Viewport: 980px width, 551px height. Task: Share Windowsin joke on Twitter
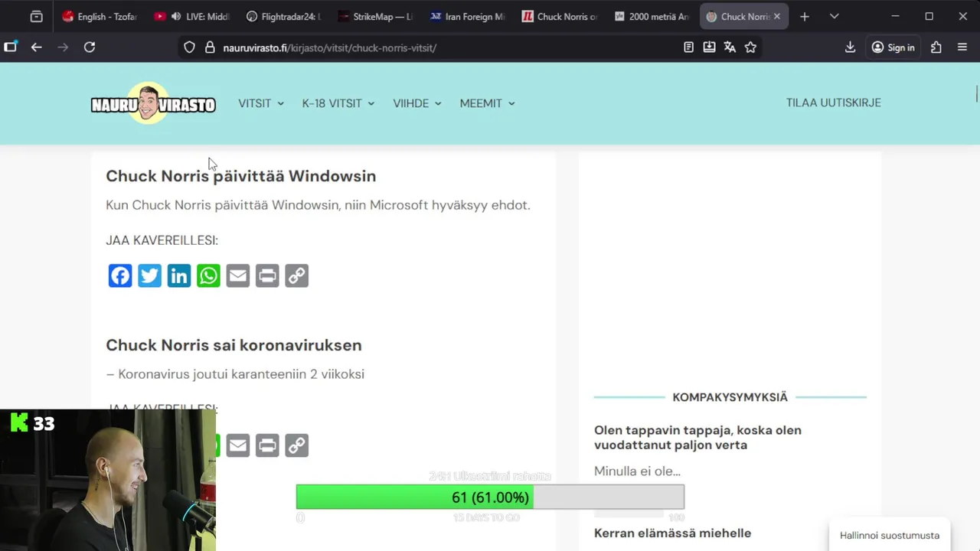[149, 275]
